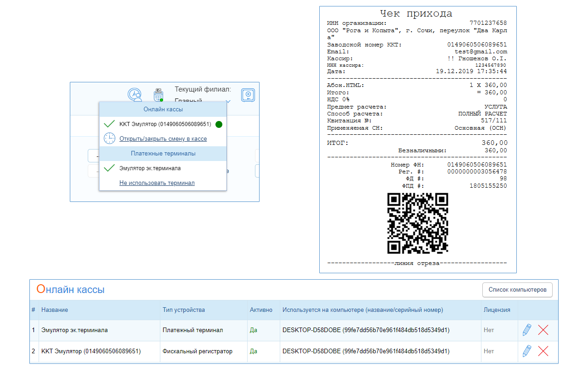Click the Не использовать терминал link
The image size is (588, 368).
(x=157, y=183)
